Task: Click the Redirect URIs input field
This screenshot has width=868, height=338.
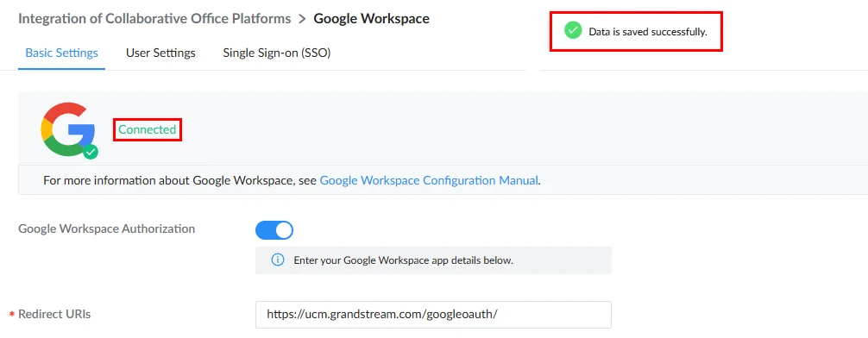Action: click(433, 315)
